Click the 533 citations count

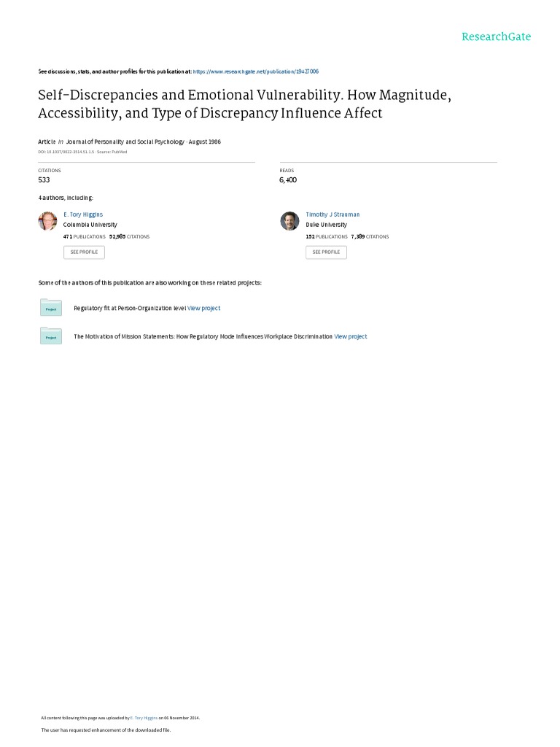[x=44, y=179]
